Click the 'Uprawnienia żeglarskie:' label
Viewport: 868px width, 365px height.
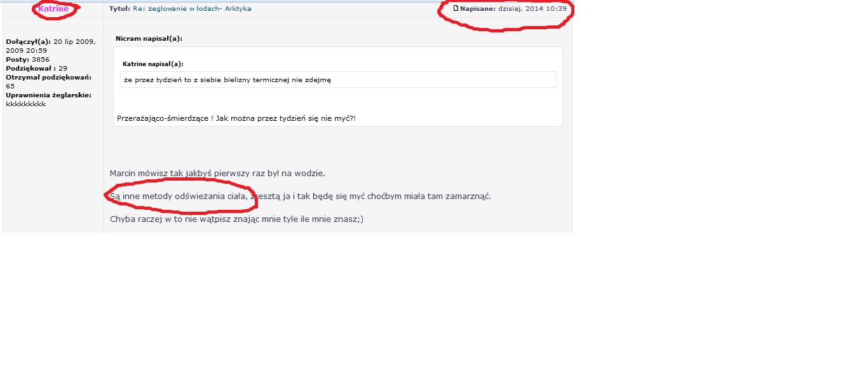click(48, 95)
